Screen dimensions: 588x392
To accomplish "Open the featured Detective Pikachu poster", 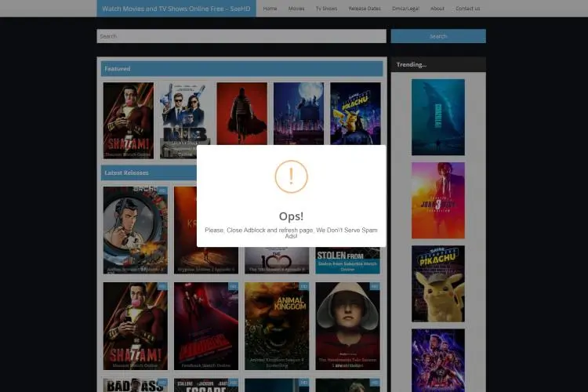I will [x=355, y=114].
